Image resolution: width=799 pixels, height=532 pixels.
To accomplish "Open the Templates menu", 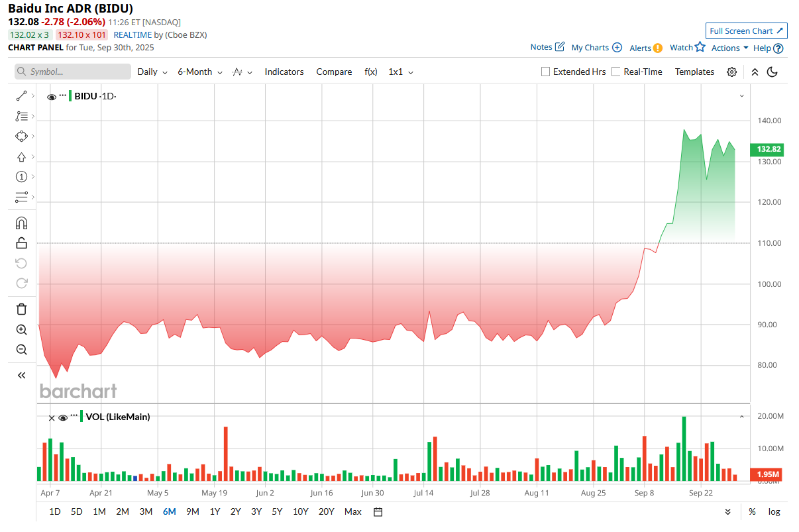I will click(694, 72).
